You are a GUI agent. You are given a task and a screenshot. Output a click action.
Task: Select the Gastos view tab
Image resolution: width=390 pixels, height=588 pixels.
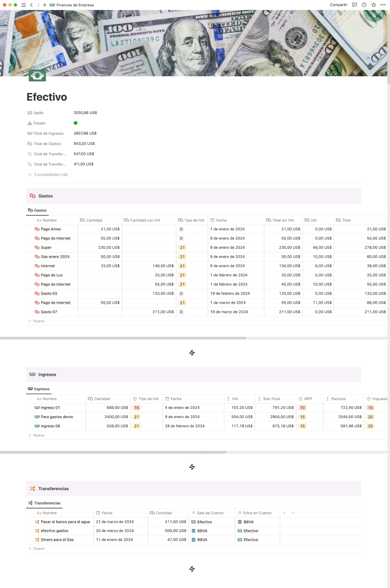coord(37,210)
